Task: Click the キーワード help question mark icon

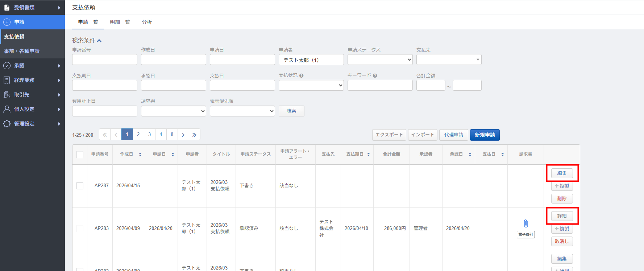Action: [375, 75]
